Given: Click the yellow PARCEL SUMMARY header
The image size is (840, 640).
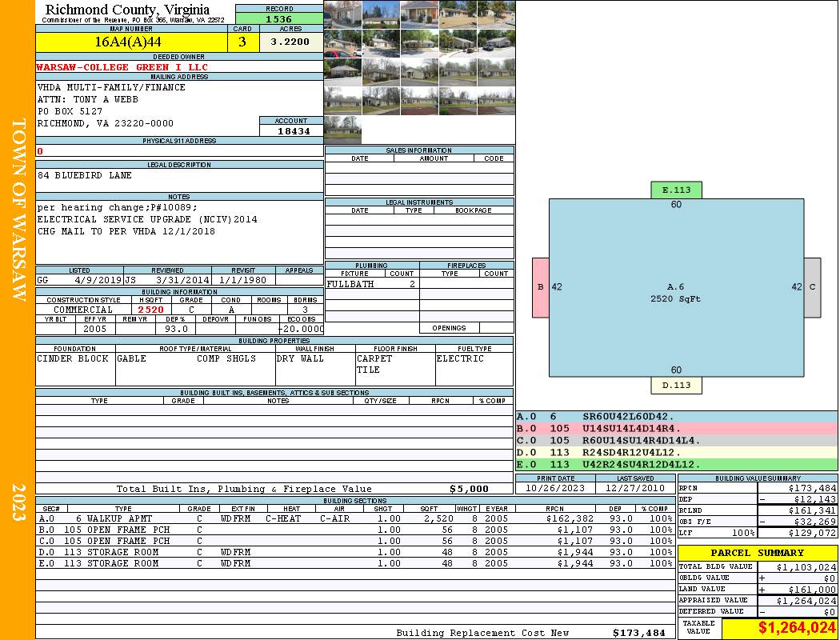Looking at the screenshot, I should coord(757,553).
